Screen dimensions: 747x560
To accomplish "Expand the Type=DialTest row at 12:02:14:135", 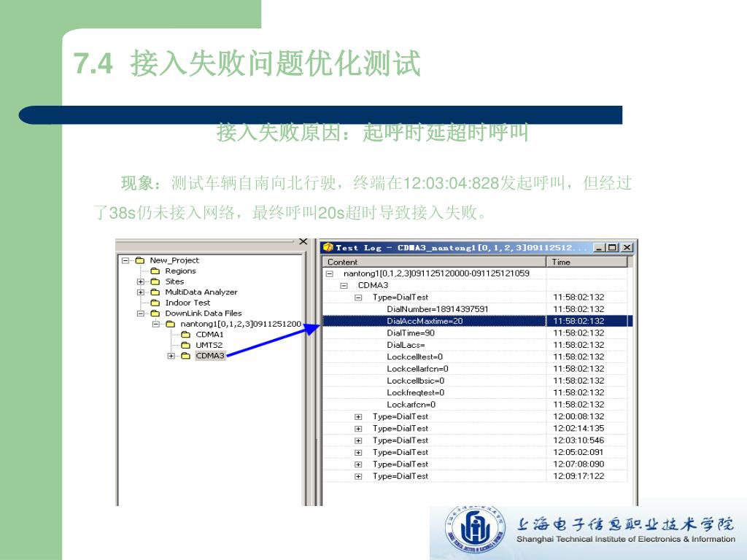I will pyautogui.click(x=358, y=429).
